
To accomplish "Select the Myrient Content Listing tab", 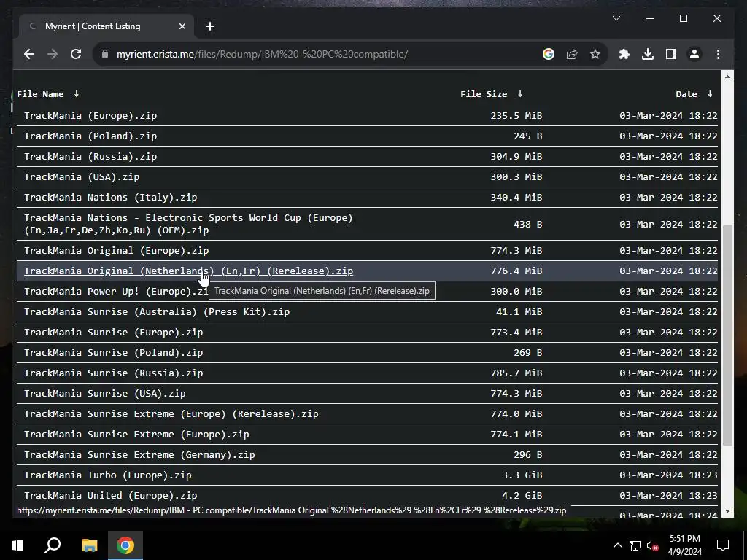I will coord(107,26).
